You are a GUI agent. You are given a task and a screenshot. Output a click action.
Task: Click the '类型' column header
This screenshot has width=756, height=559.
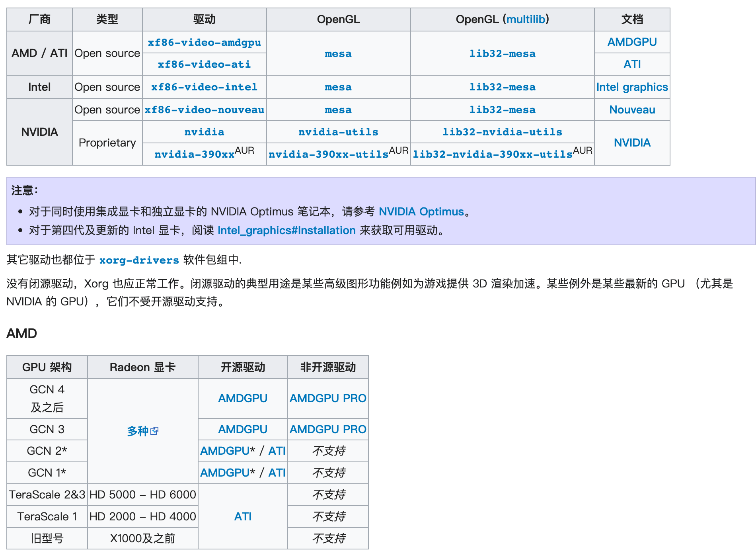click(x=107, y=19)
